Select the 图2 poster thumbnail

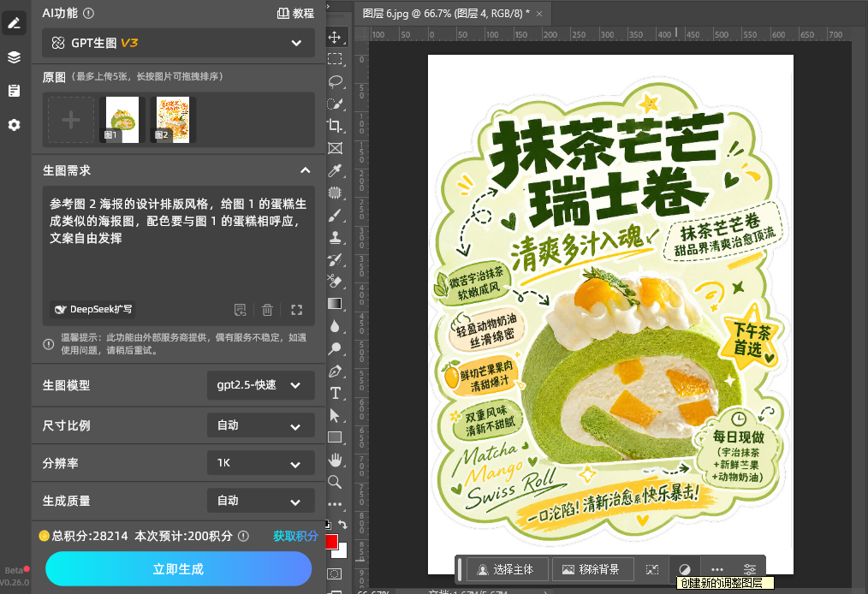(173, 120)
